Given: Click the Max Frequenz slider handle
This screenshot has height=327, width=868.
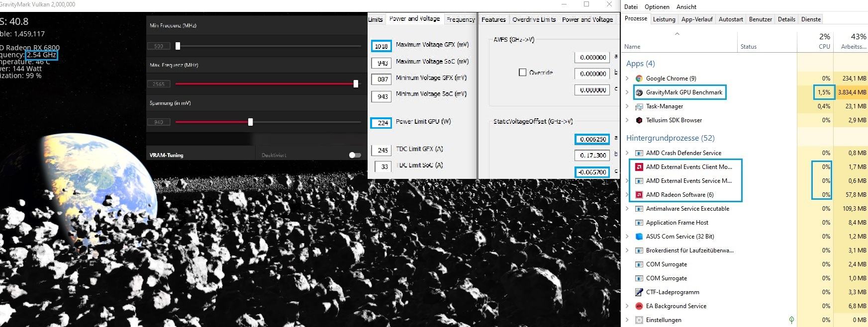Looking at the screenshot, I should (x=356, y=84).
